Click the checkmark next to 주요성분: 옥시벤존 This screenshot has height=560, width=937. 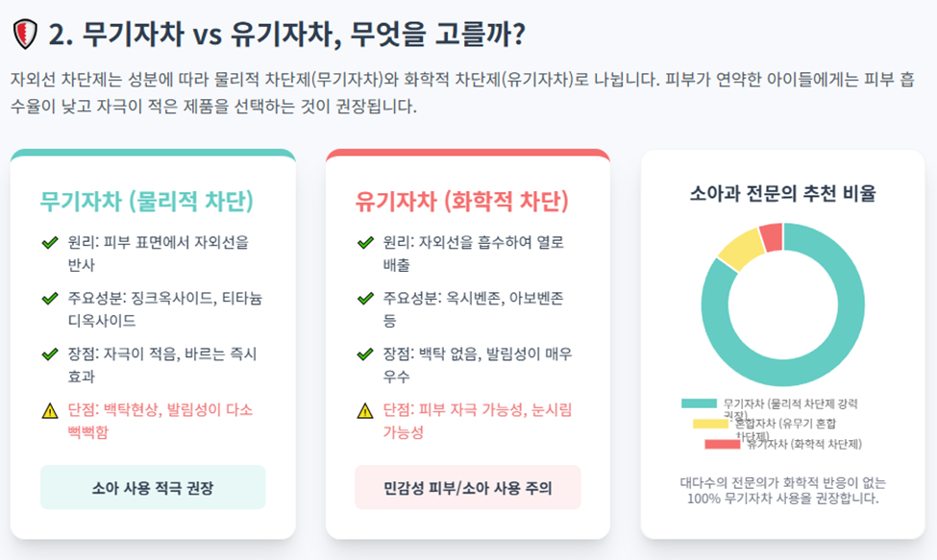[365, 299]
